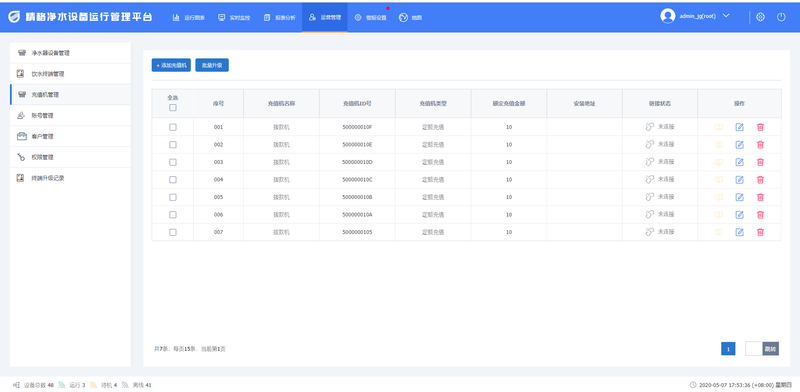Open settings gear icon in top bar
Screen dimensions: 800x392
760,17
